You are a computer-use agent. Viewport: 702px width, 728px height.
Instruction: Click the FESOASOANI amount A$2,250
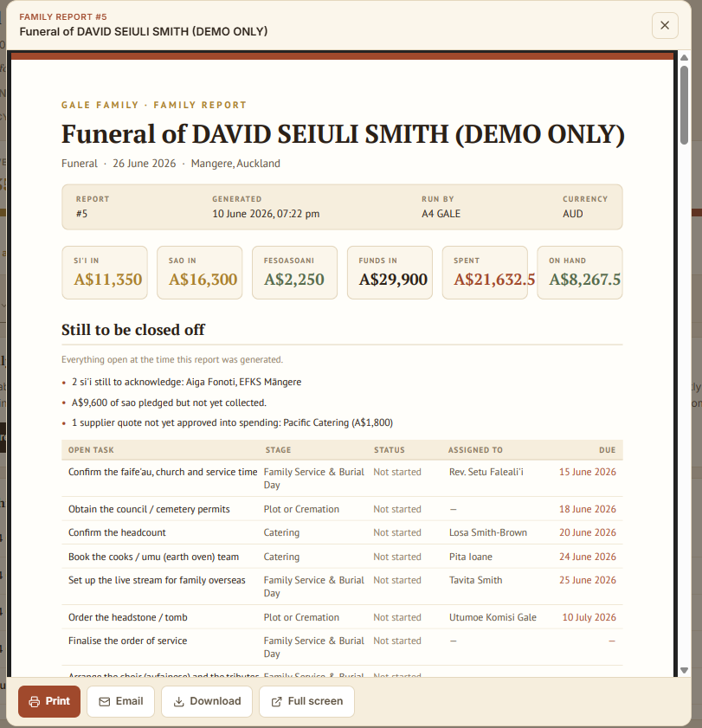click(x=294, y=280)
